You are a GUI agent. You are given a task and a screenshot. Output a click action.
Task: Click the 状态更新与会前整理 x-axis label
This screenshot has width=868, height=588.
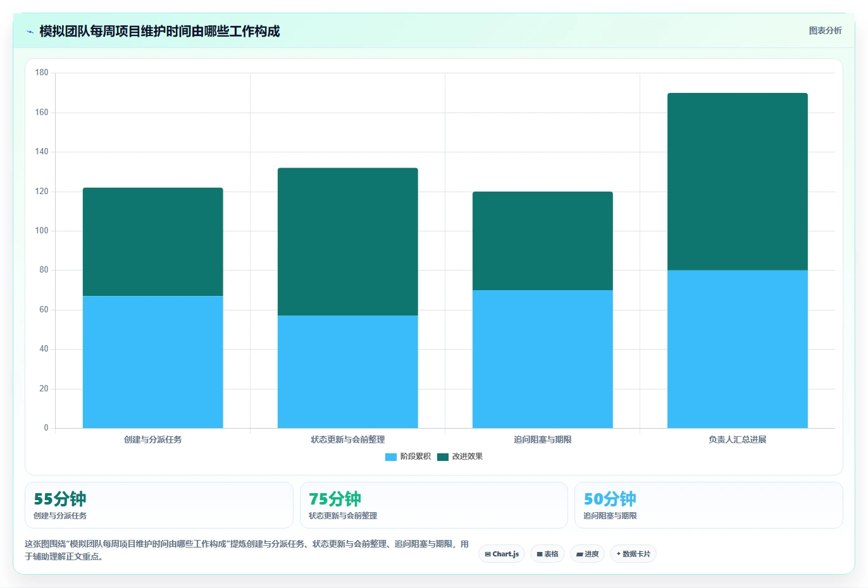[347, 439]
